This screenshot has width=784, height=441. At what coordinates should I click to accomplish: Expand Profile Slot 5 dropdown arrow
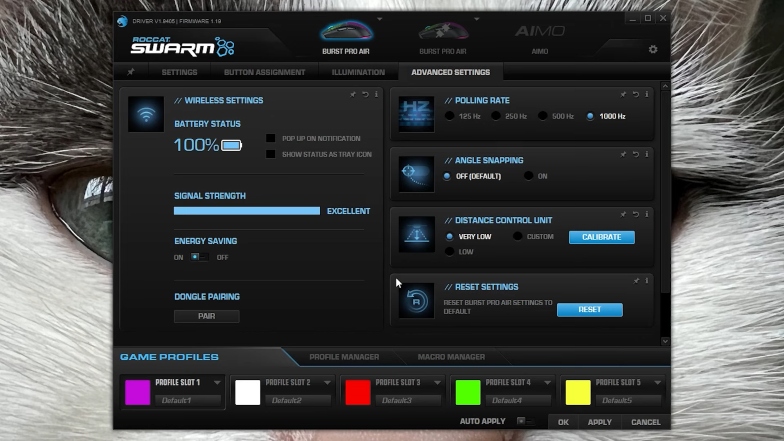pos(658,382)
